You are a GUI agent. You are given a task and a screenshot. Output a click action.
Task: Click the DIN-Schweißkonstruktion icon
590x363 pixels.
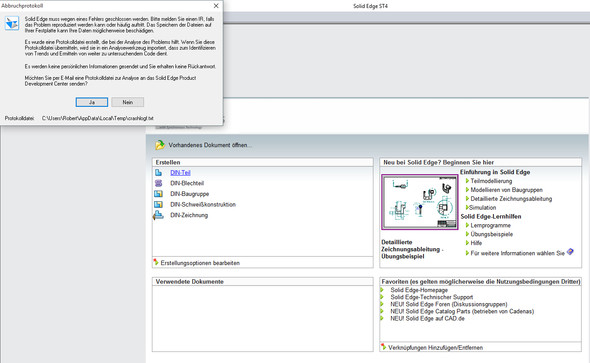click(x=158, y=204)
